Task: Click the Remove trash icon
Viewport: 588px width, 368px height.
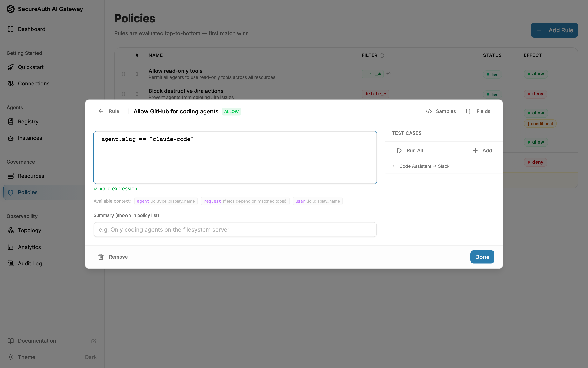Action: point(101,257)
